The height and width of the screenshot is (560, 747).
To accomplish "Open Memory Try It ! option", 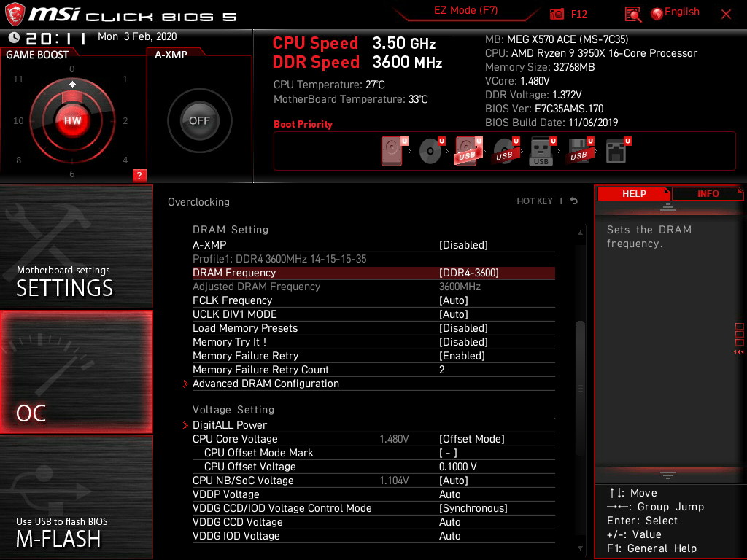I will coord(373,342).
